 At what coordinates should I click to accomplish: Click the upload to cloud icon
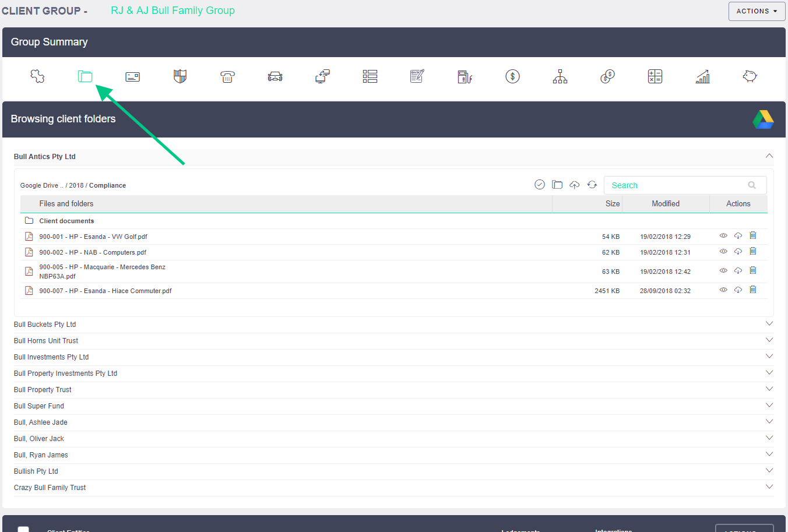click(575, 185)
